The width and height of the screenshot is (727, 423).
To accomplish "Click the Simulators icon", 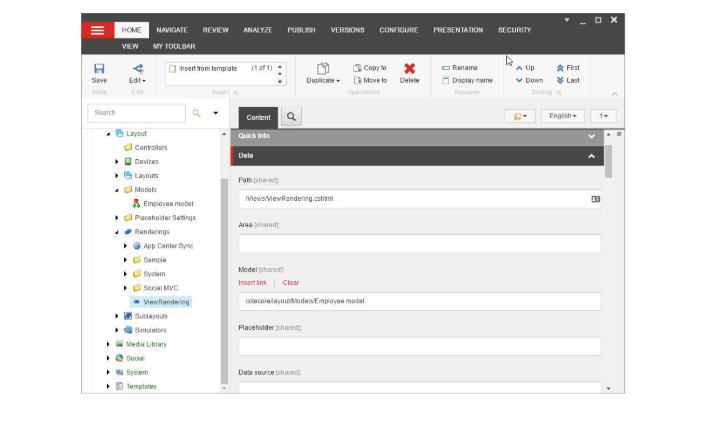I will point(128,330).
